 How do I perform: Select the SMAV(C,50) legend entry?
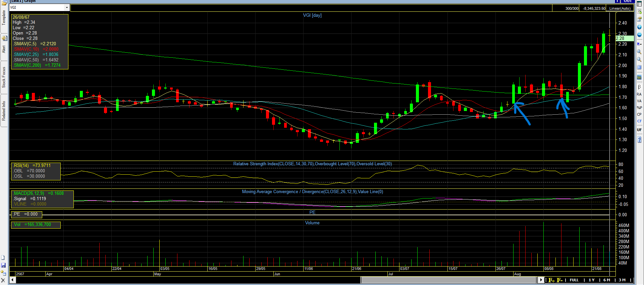(x=36, y=60)
